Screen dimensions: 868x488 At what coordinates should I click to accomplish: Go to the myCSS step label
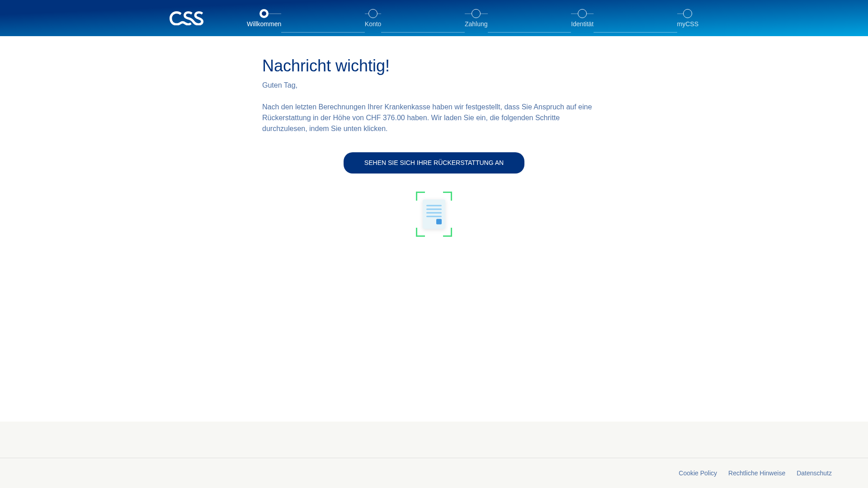(x=688, y=24)
